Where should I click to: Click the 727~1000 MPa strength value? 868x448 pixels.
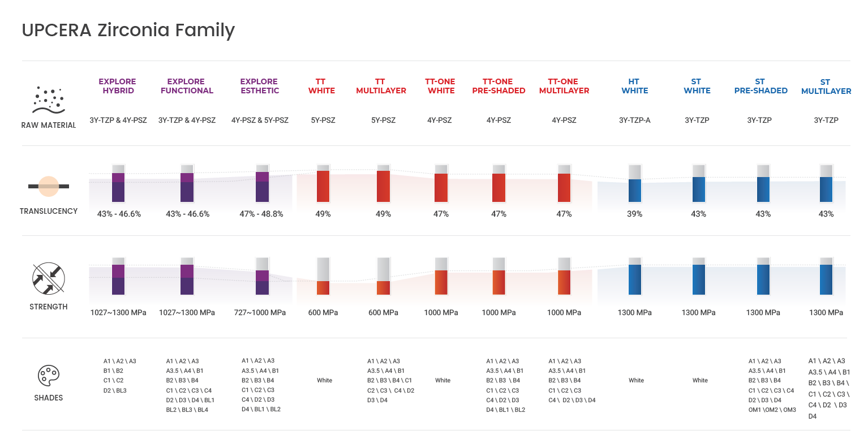260,312
